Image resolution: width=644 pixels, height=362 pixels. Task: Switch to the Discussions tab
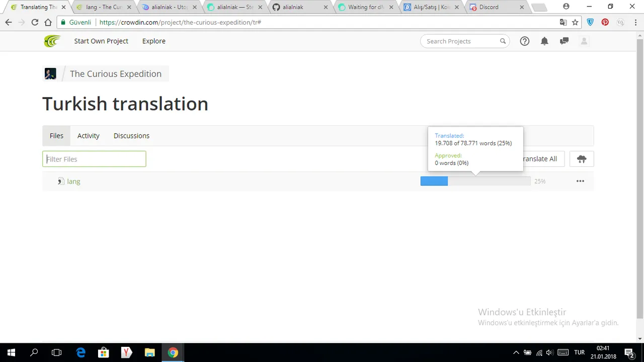[131, 136]
